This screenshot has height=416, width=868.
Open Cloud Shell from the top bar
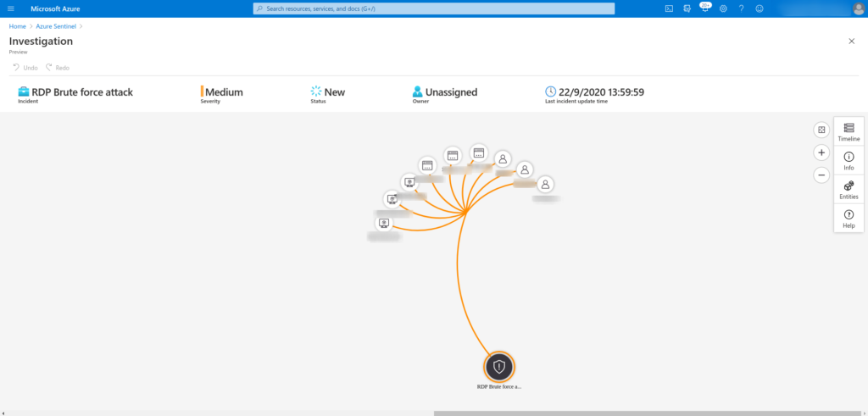pos(669,8)
